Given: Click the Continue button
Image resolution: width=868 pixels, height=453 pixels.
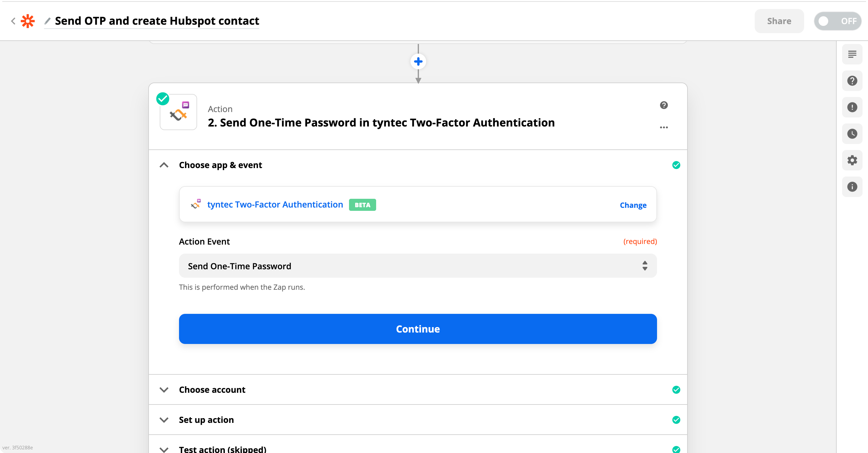Looking at the screenshot, I should 418,329.
